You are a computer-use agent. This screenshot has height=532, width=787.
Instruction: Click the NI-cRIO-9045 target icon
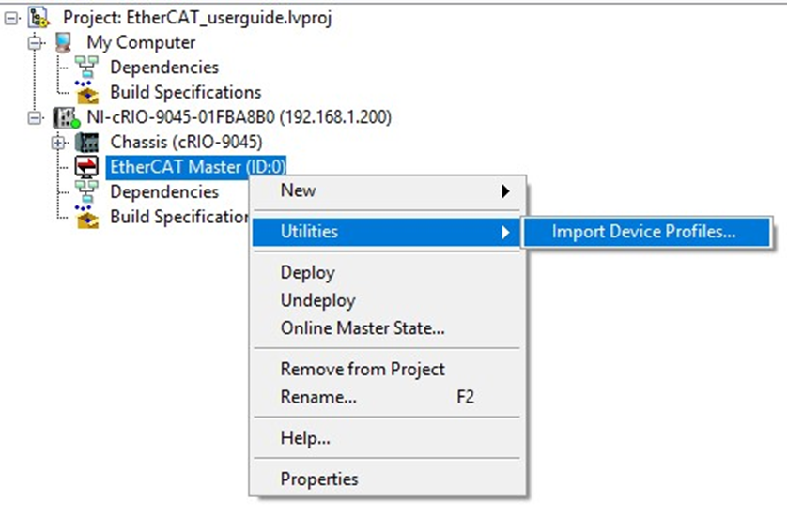click(x=67, y=117)
